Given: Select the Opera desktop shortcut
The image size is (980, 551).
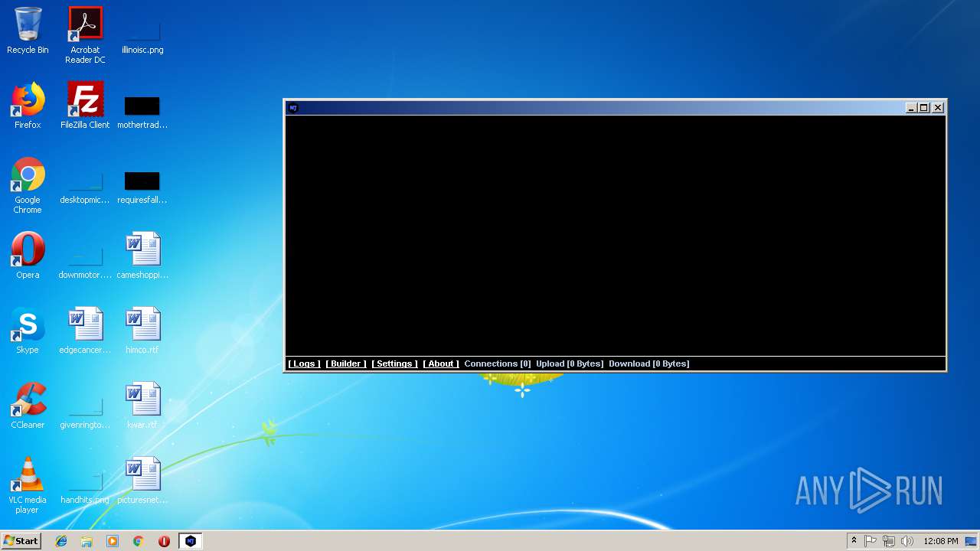Looking at the screenshot, I should tap(28, 256).
